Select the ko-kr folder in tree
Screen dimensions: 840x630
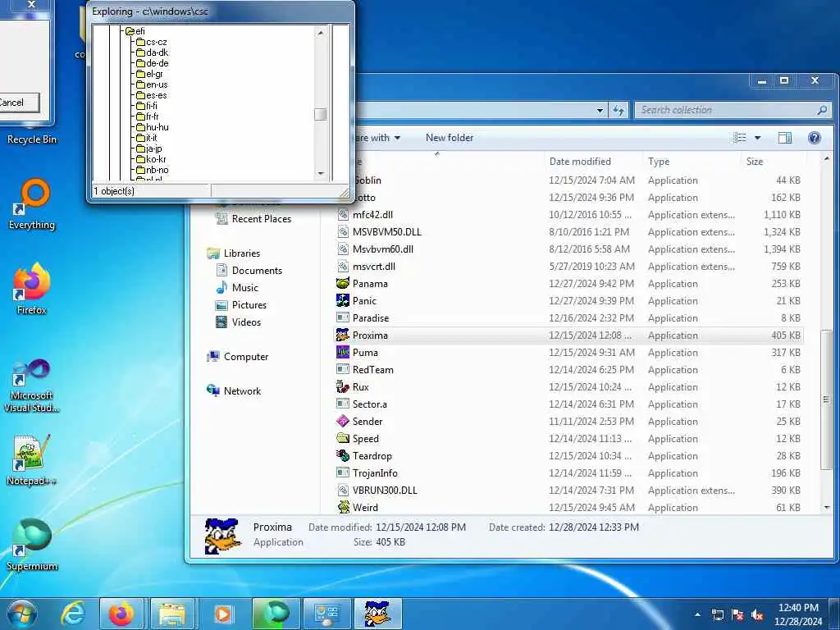[151, 159]
